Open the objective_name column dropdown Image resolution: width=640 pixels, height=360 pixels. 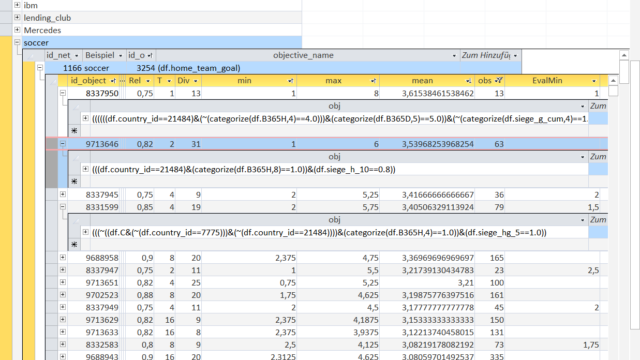454,56
